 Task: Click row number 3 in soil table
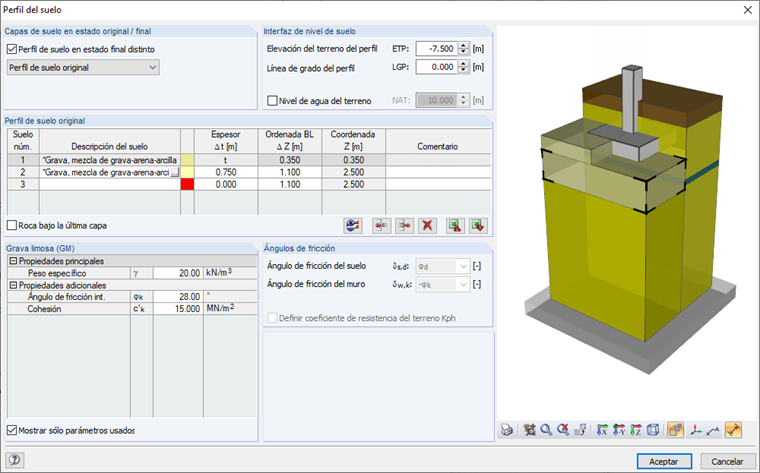(23, 184)
